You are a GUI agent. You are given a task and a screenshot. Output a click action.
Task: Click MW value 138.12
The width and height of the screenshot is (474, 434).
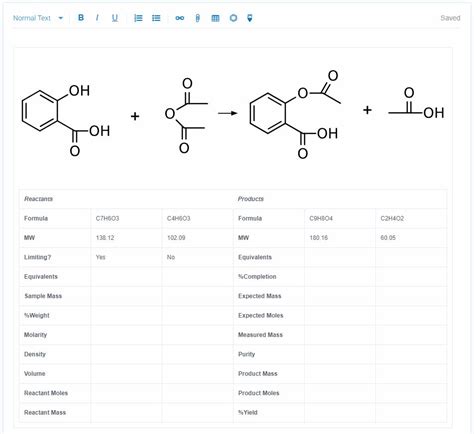click(x=105, y=238)
